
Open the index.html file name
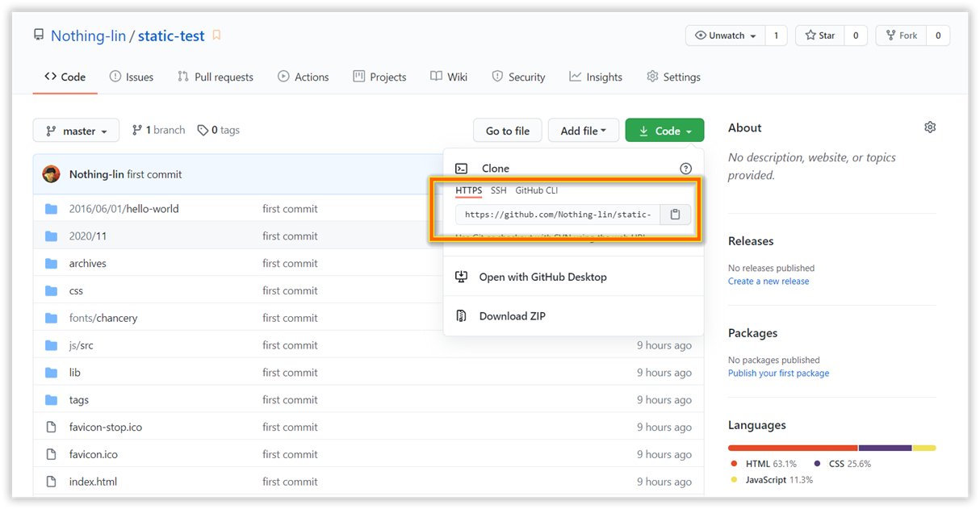click(x=93, y=482)
